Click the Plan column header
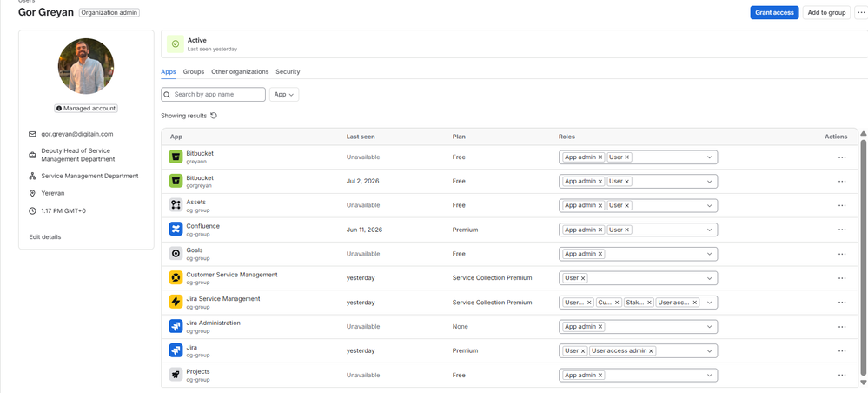The height and width of the screenshot is (393, 868). 458,137
